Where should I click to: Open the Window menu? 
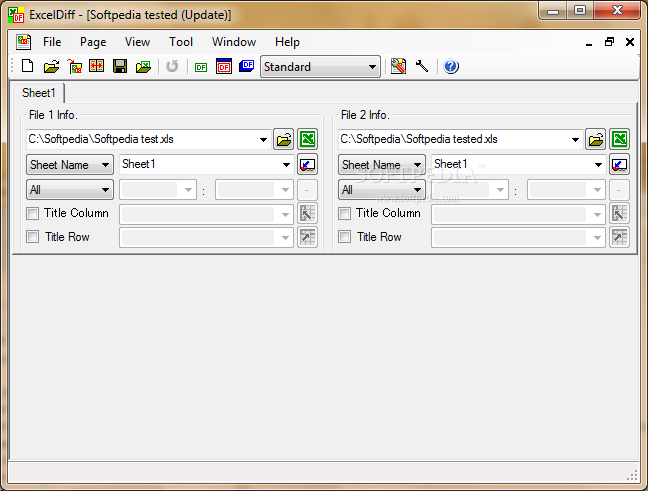coord(234,42)
